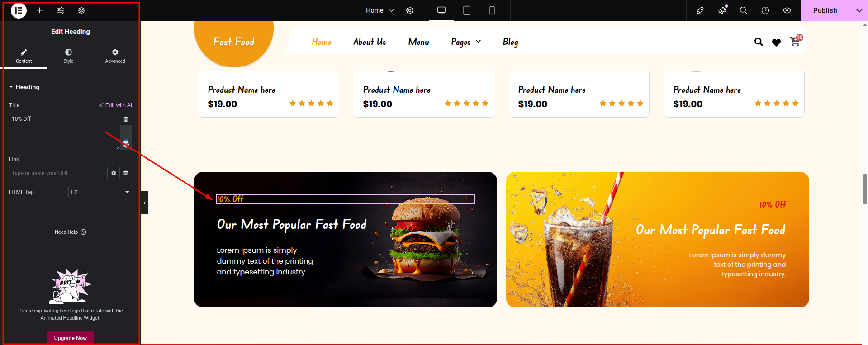Switch to desktop device view
This screenshot has height=345, width=868.
[441, 10]
